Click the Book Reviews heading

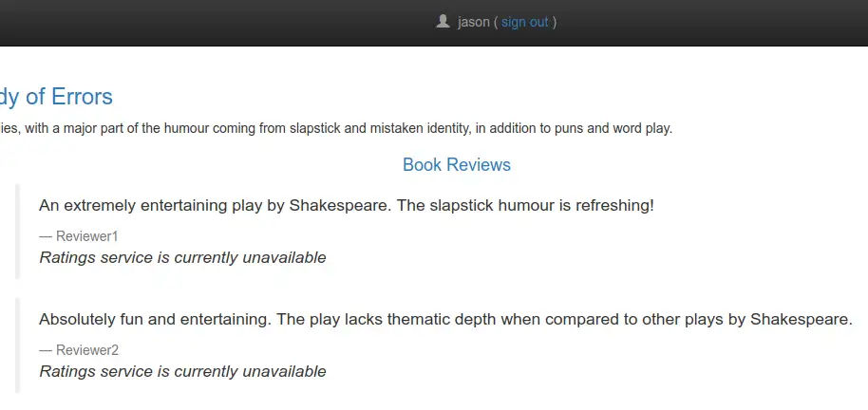[457, 164]
